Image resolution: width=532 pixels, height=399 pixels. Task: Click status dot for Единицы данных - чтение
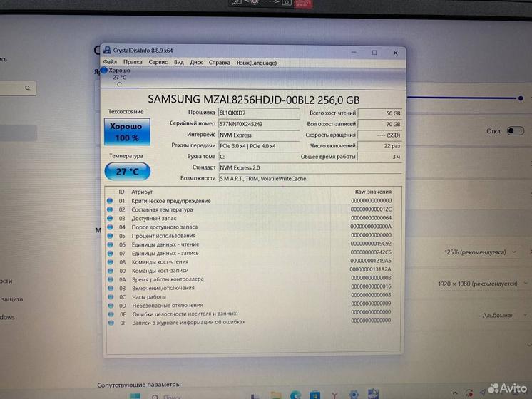[110, 244]
